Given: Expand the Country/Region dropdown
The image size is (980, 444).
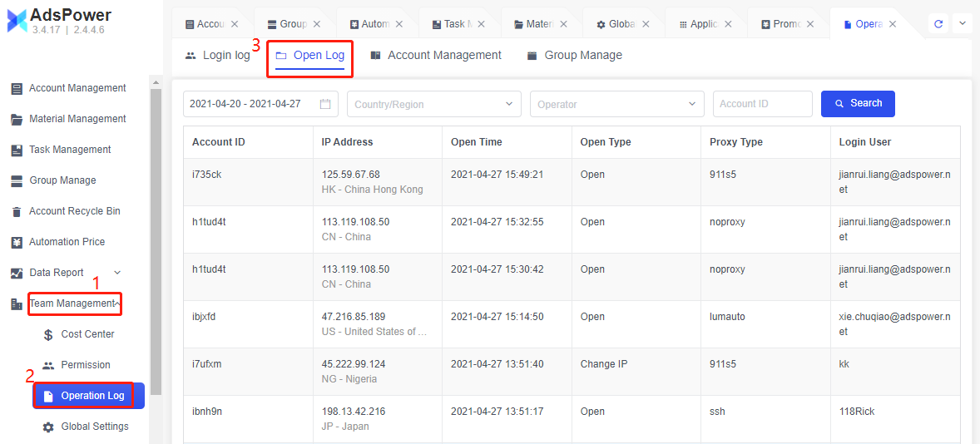Looking at the screenshot, I should (x=509, y=104).
